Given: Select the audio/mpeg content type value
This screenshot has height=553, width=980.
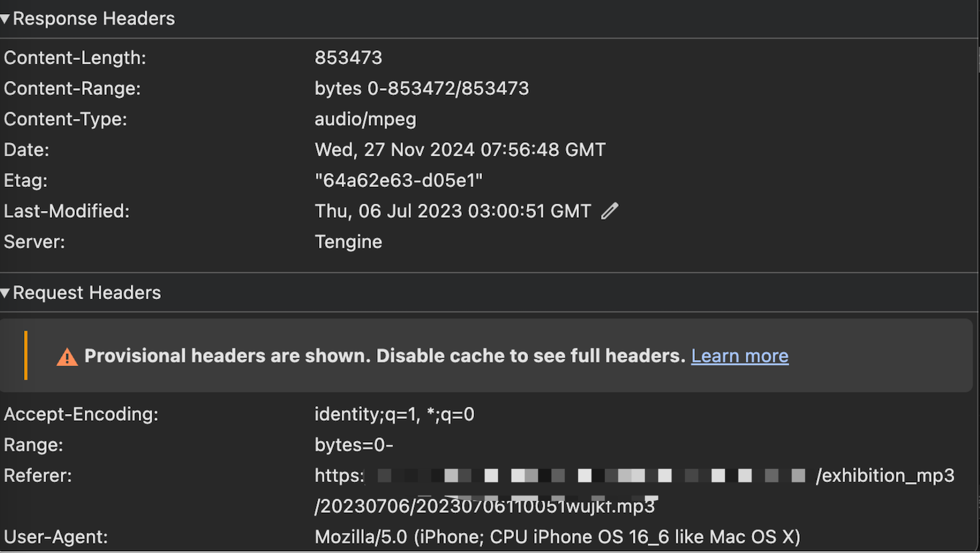Looking at the screenshot, I should tap(365, 119).
